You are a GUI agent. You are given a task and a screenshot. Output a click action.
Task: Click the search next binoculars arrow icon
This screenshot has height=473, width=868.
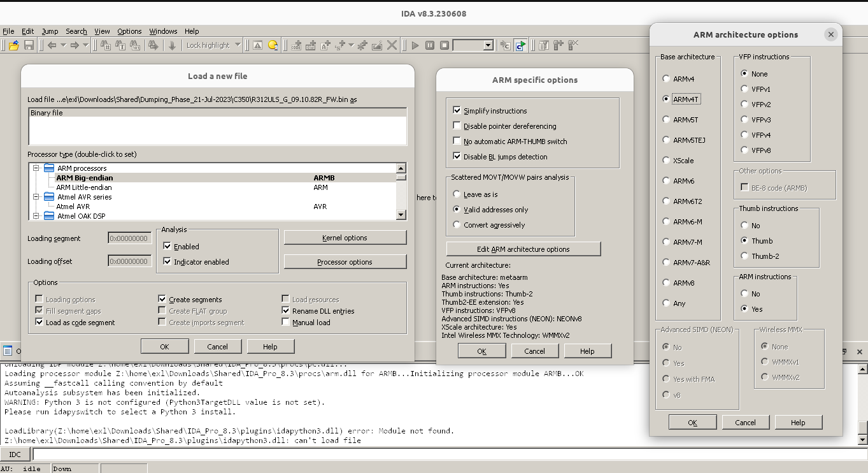point(153,45)
